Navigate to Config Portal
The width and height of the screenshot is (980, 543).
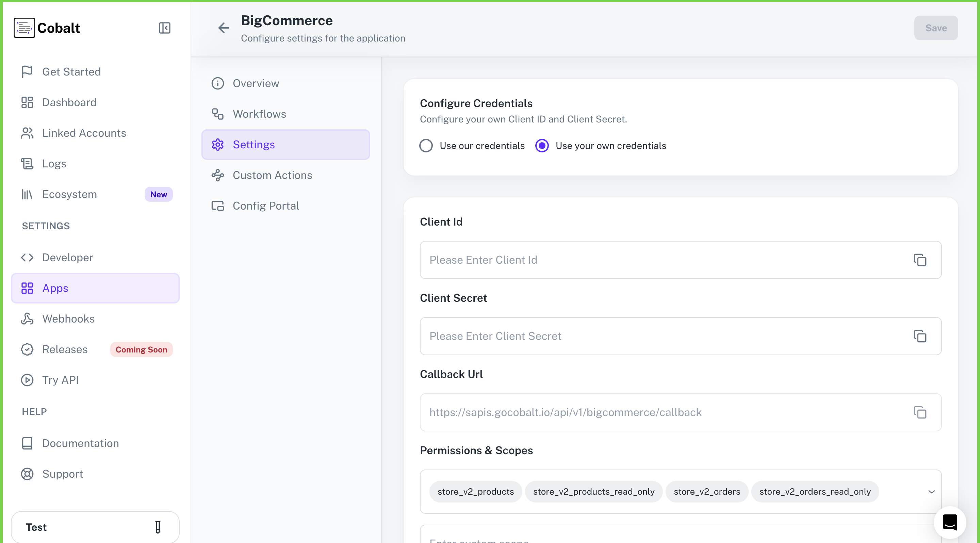coord(265,205)
